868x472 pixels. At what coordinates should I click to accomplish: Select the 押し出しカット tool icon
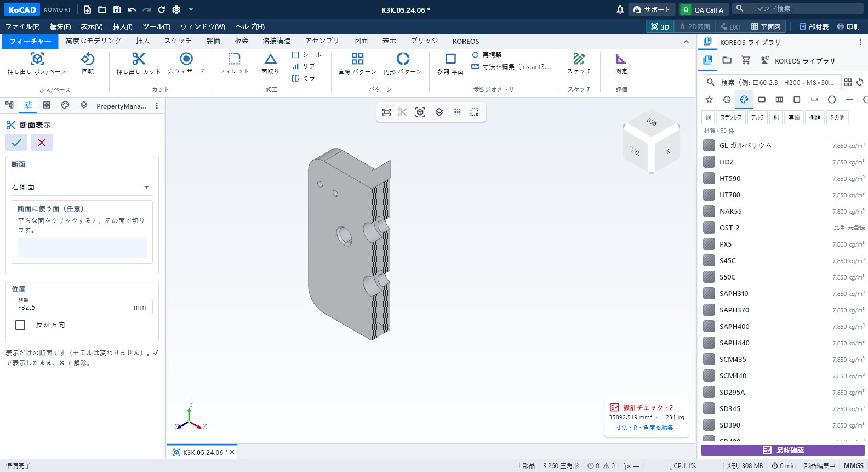pos(139,59)
